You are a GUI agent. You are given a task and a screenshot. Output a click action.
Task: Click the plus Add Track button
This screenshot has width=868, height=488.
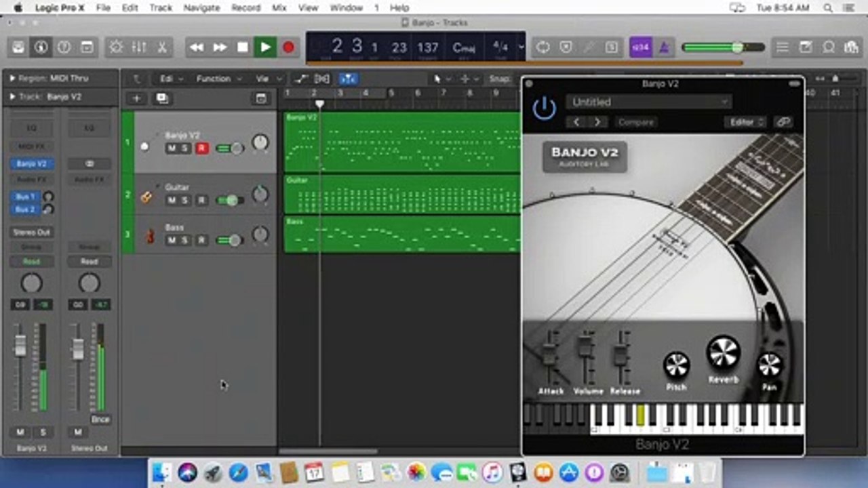click(136, 98)
